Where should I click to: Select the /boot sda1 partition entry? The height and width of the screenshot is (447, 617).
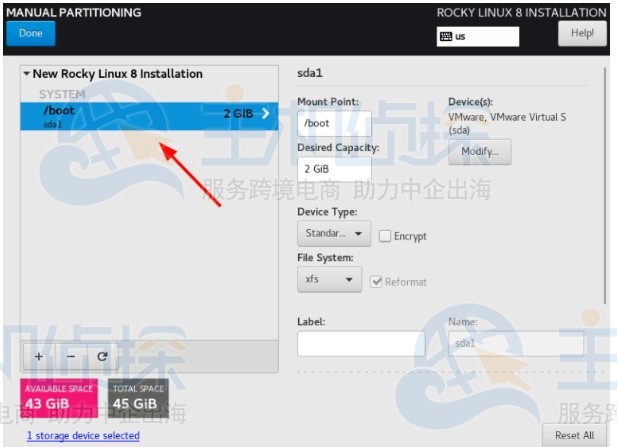140,116
